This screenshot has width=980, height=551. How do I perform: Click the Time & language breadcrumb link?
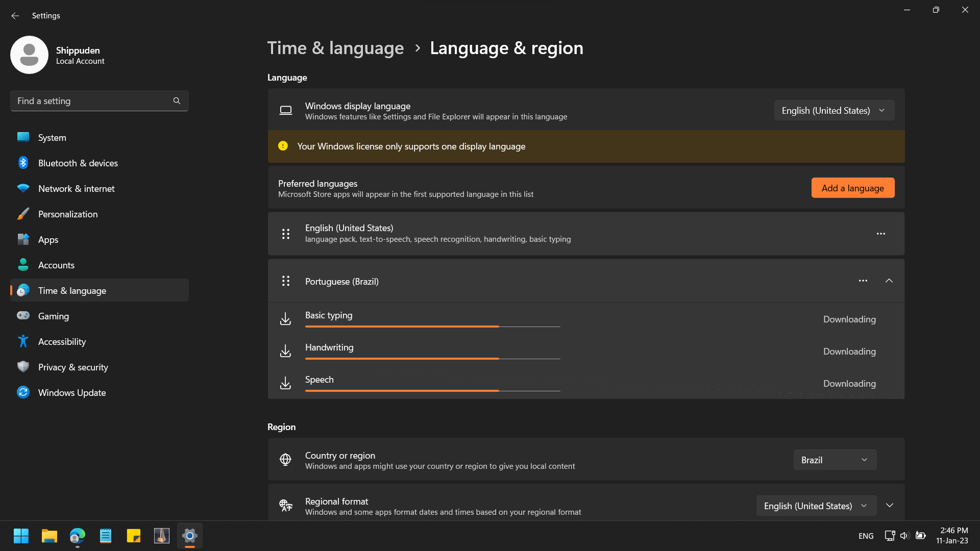[335, 48]
